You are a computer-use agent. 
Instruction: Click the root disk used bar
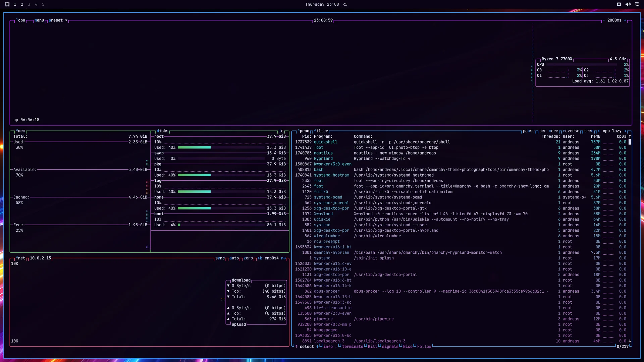221,147
